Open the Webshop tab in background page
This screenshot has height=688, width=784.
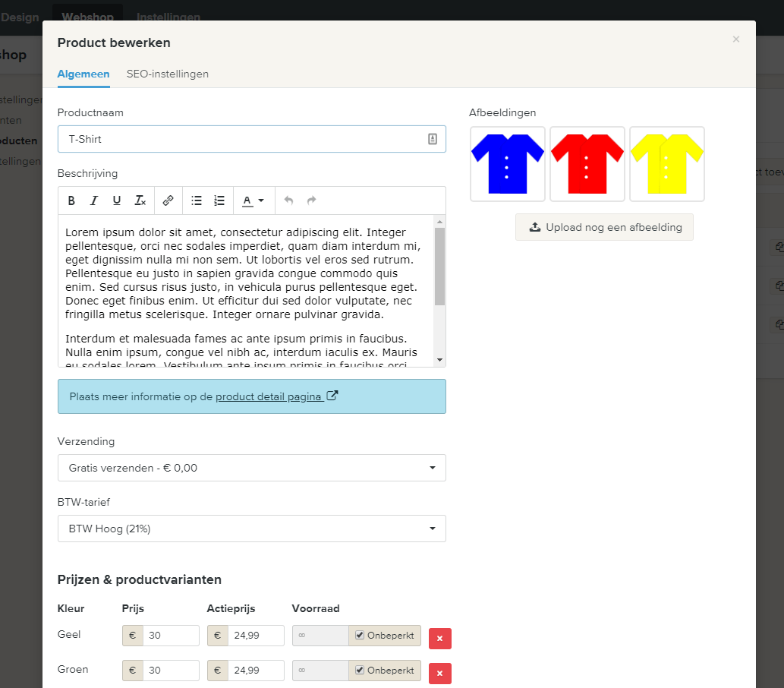coord(87,17)
